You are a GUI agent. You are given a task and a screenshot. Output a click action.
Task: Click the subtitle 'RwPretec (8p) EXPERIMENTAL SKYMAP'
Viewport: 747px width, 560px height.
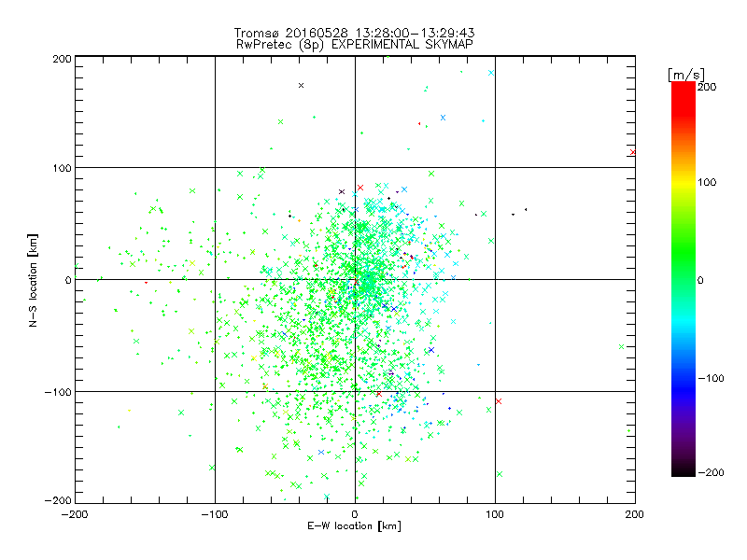355,45
